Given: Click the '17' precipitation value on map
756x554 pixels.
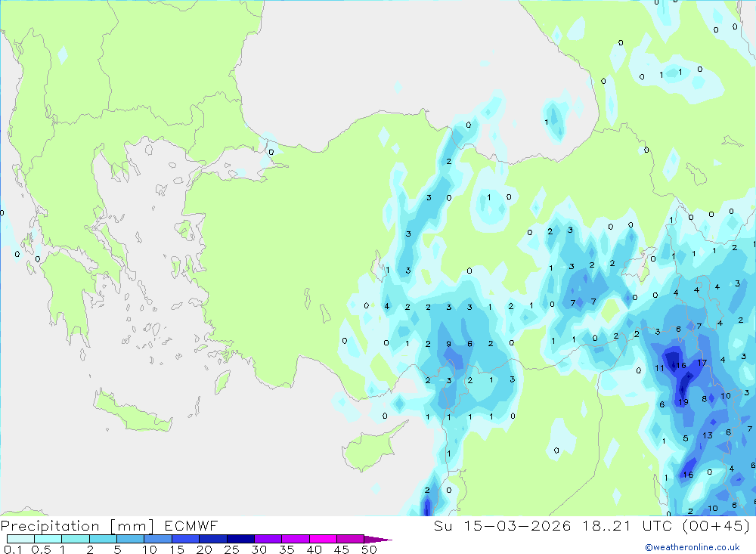Looking at the screenshot, I should tap(702, 363).
